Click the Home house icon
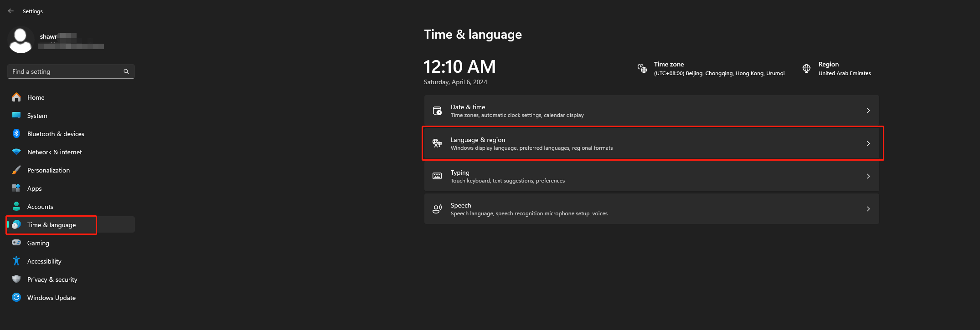Image resolution: width=980 pixels, height=330 pixels. 16,97
